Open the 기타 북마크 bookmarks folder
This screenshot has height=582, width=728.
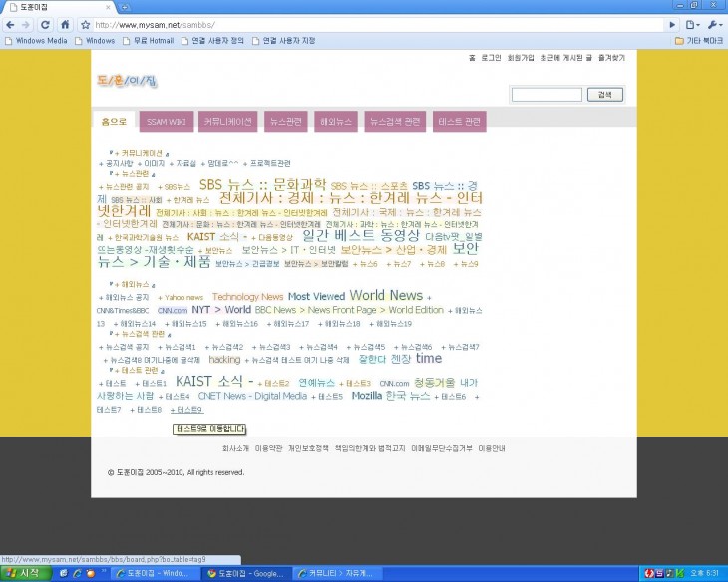pos(699,41)
